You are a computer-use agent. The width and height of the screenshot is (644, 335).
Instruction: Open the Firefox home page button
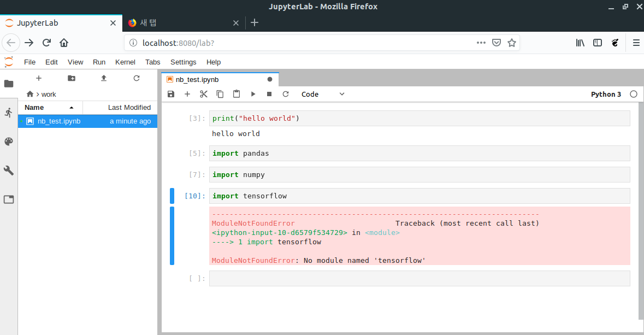(64, 43)
